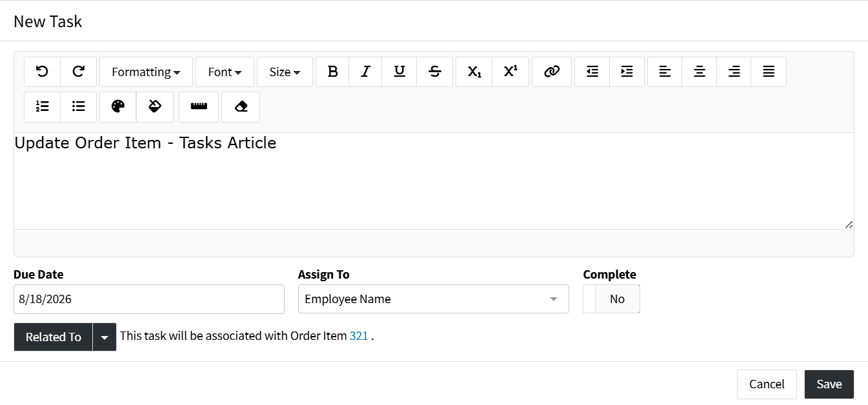The width and height of the screenshot is (868, 405).
Task: Decrease the indent
Action: tap(592, 72)
